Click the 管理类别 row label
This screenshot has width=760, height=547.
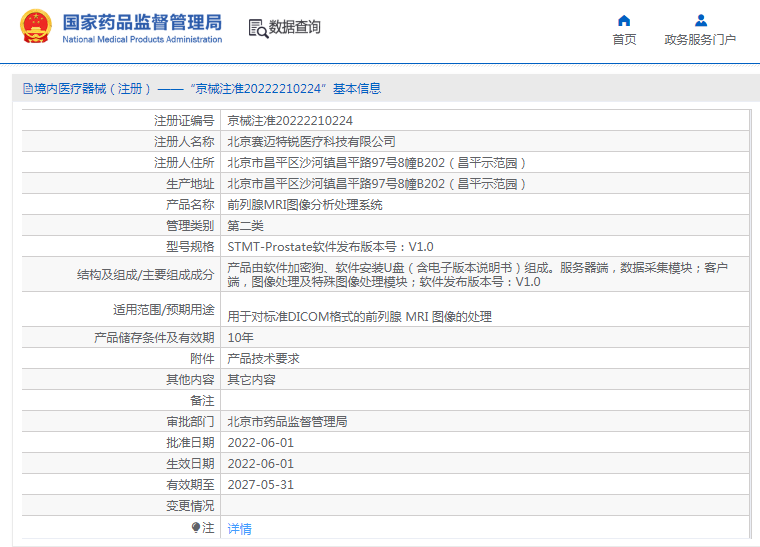pyautogui.click(x=190, y=226)
